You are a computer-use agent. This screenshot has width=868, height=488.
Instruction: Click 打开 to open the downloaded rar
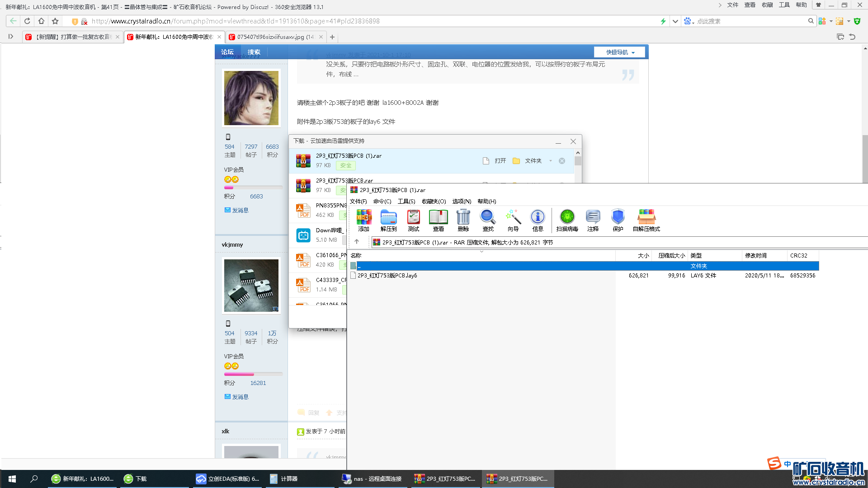pos(500,161)
